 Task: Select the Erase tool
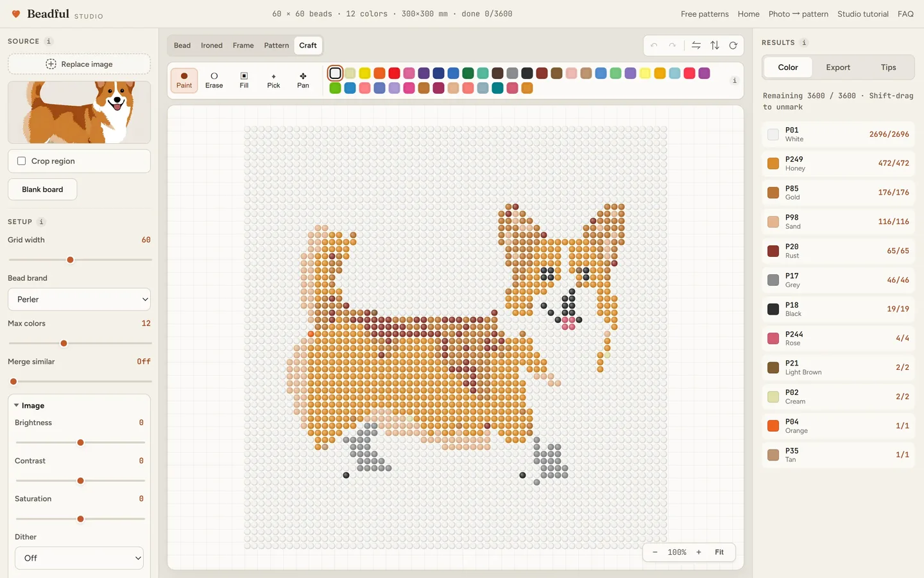pyautogui.click(x=214, y=80)
